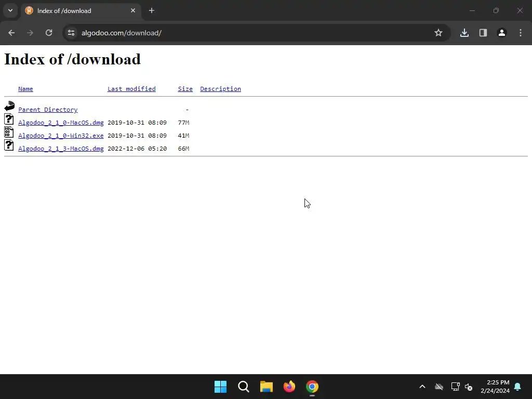Image resolution: width=532 pixels, height=399 pixels.
Task: Click the muted volume tray icon
Action: coord(469,387)
